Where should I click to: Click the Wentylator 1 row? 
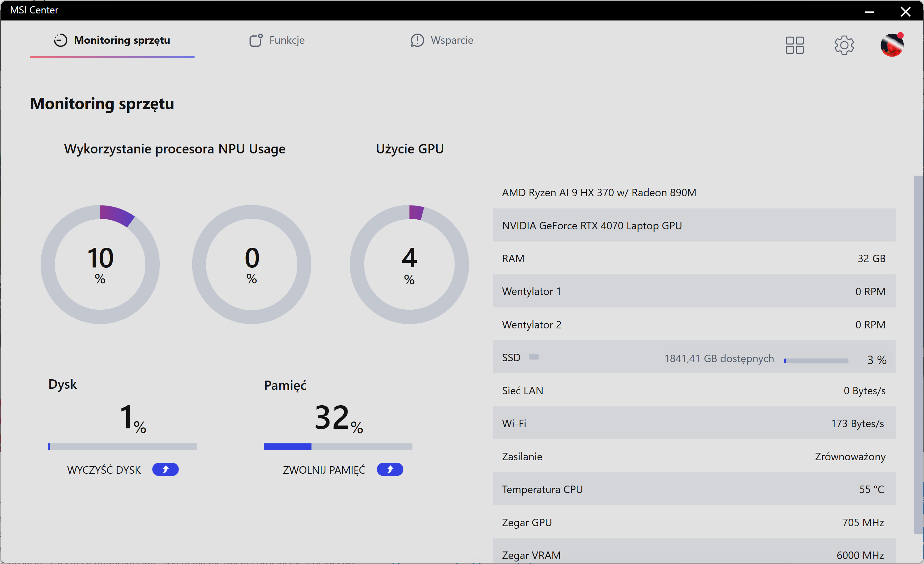[x=695, y=291]
